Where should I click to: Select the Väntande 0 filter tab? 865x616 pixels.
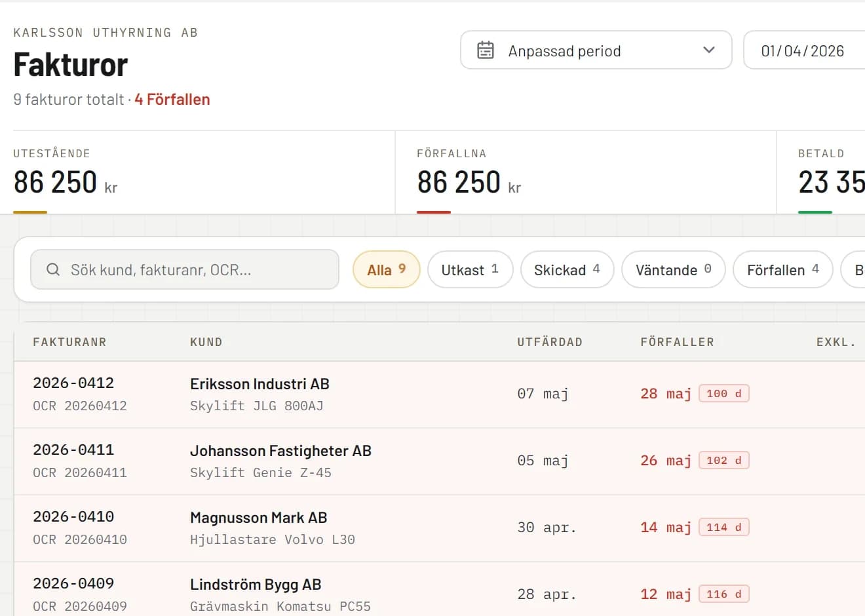[674, 269]
